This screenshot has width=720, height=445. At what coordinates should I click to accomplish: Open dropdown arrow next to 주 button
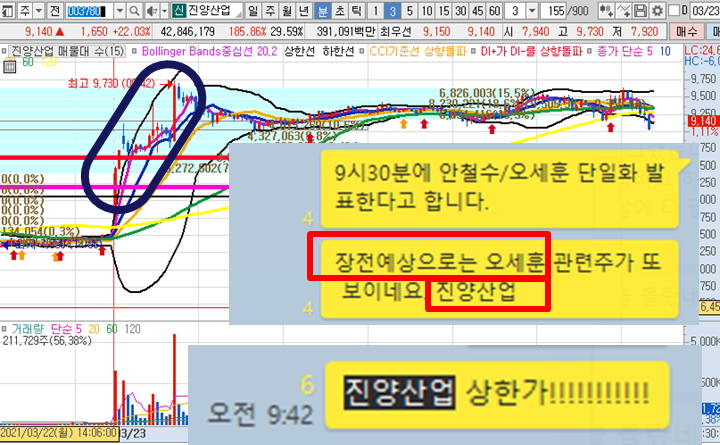(39, 10)
